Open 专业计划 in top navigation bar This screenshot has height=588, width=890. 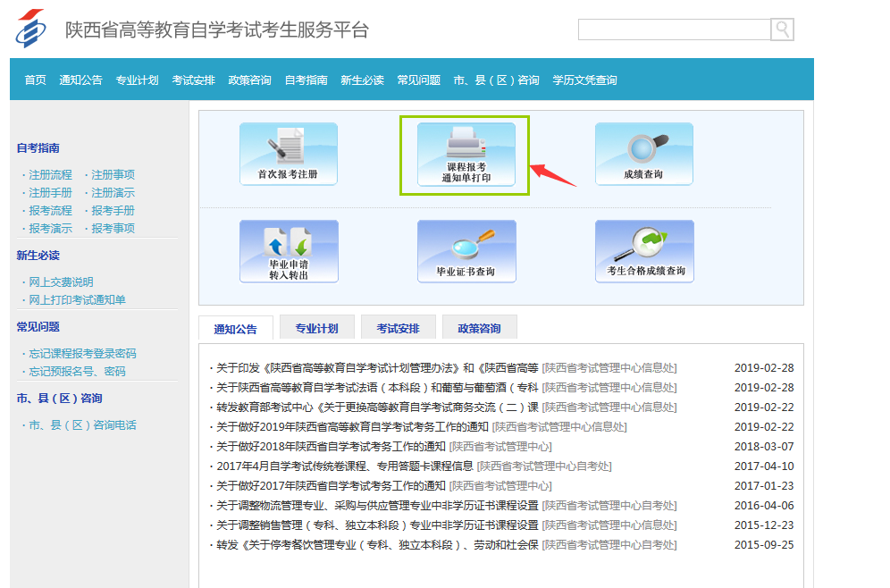[137, 80]
